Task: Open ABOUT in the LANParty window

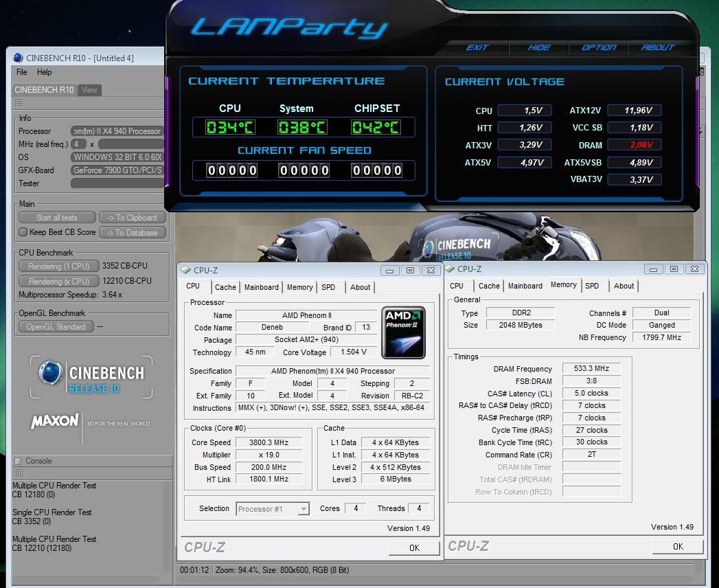Action: point(658,47)
